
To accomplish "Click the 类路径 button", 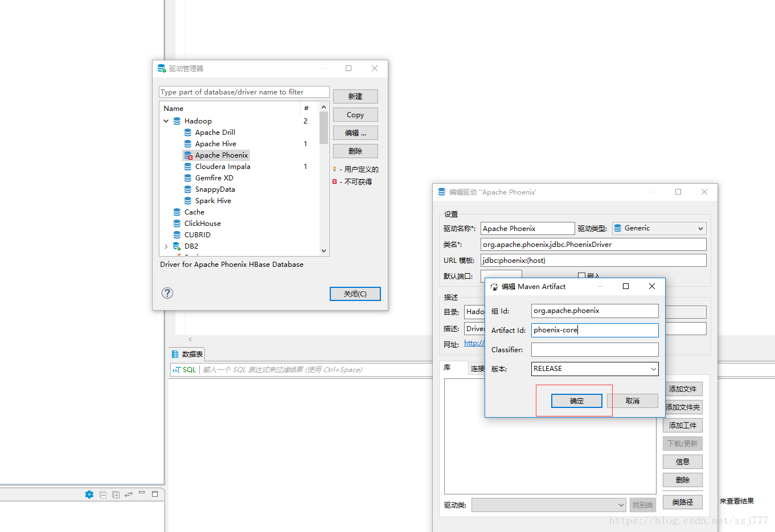I will point(683,502).
